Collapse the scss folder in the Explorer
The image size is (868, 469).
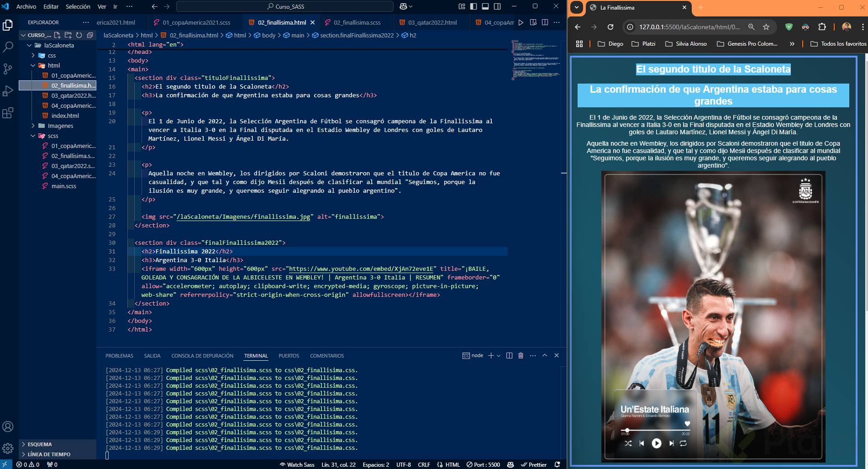pos(33,136)
